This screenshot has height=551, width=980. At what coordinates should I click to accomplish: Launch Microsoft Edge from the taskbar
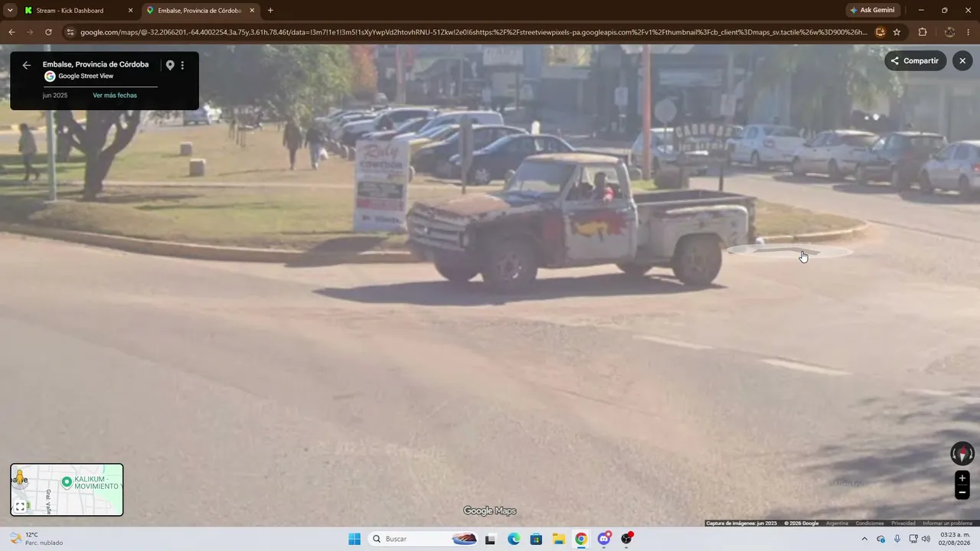514,539
